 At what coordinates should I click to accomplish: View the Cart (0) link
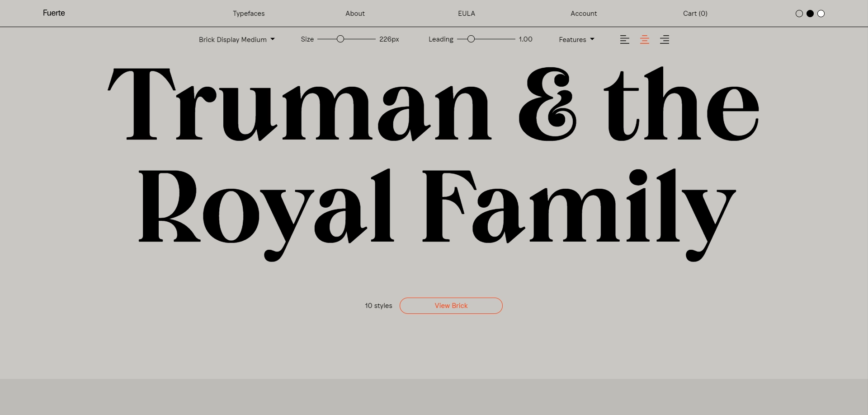tap(695, 14)
